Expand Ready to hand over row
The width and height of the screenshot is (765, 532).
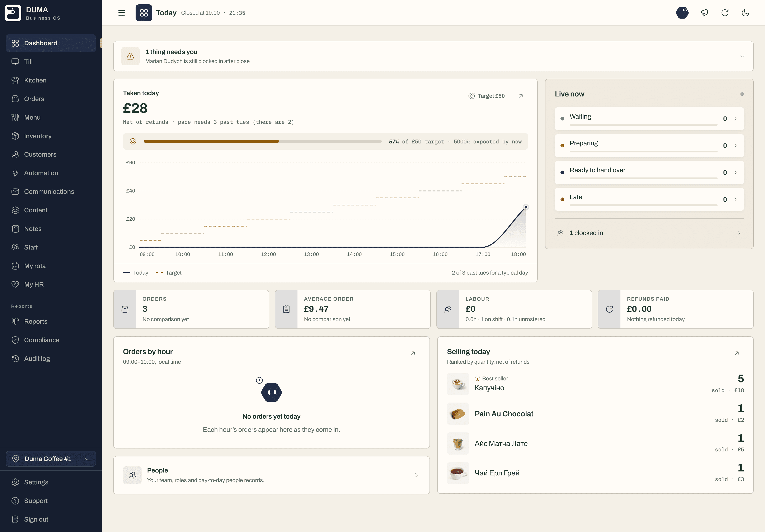click(649, 172)
